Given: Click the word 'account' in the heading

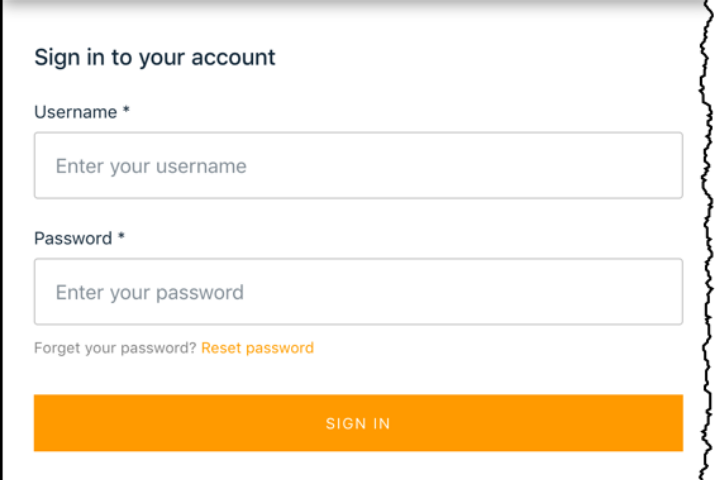Looking at the screenshot, I should tap(236, 57).
